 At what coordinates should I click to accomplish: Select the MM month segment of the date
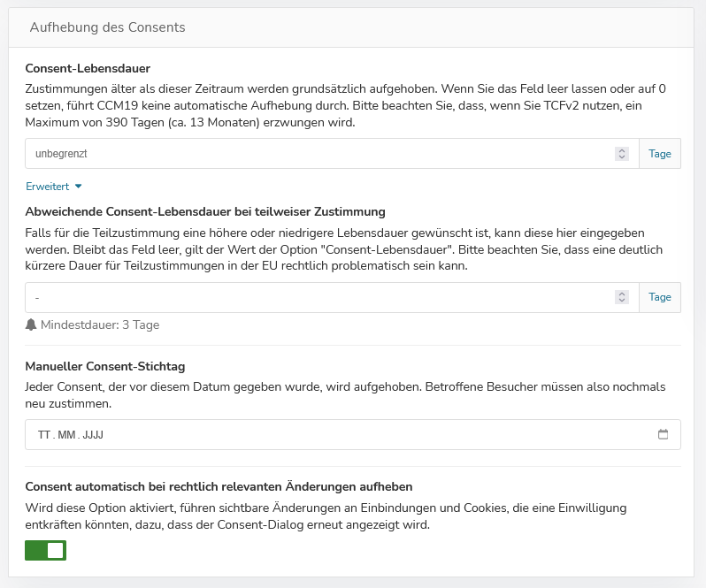66,435
